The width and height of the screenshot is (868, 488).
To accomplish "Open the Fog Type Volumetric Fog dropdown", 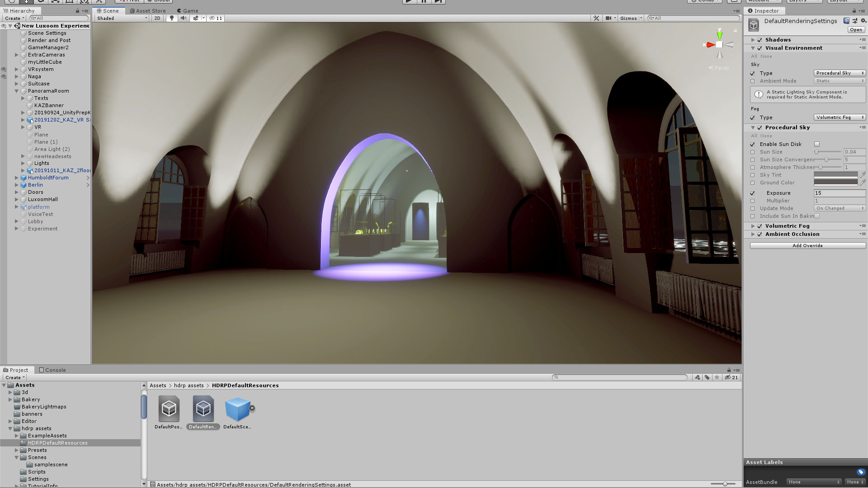I will [x=840, y=117].
